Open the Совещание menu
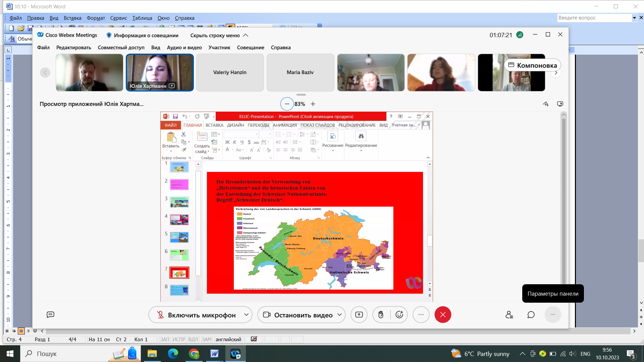644x362 pixels. tap(251, 48)
